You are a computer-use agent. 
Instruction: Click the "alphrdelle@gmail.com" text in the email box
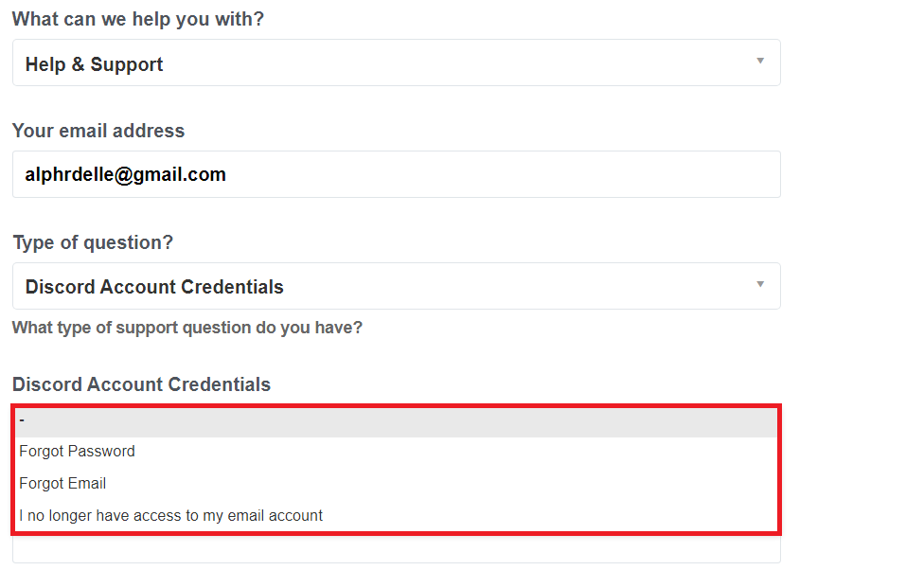pos(125,174)
